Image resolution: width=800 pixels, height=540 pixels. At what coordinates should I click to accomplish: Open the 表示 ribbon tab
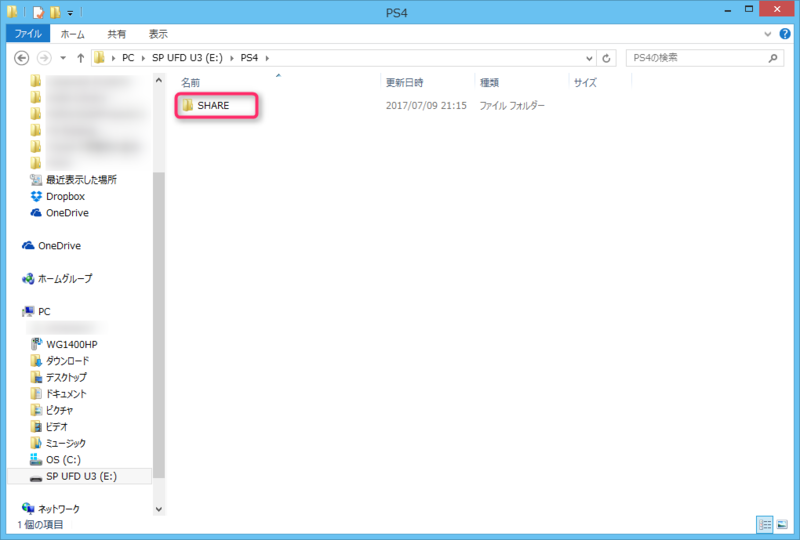click(158, 34)
